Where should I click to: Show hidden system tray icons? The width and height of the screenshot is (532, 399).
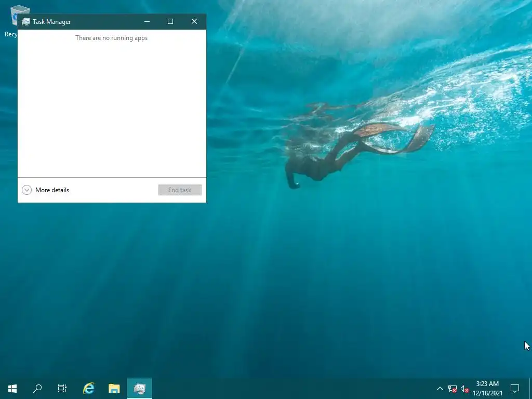coord(440,389)
